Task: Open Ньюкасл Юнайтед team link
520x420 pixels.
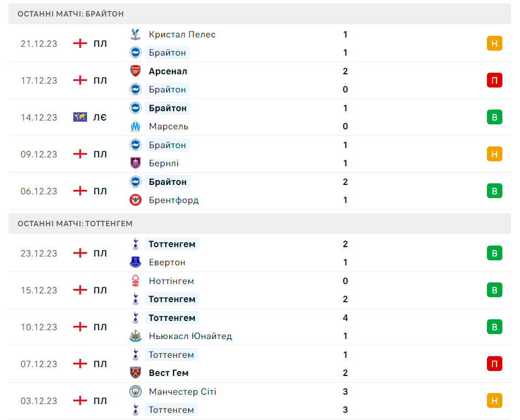Action: coord(190,336)
